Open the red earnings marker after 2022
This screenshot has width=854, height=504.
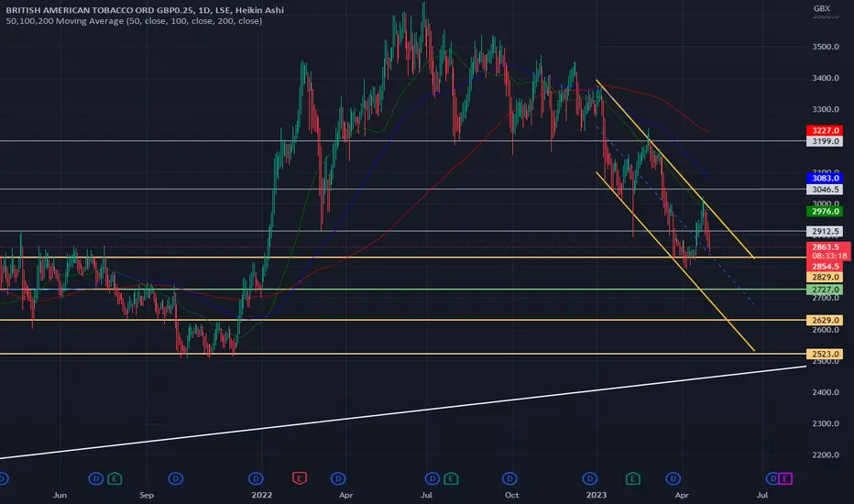(299, 479)
